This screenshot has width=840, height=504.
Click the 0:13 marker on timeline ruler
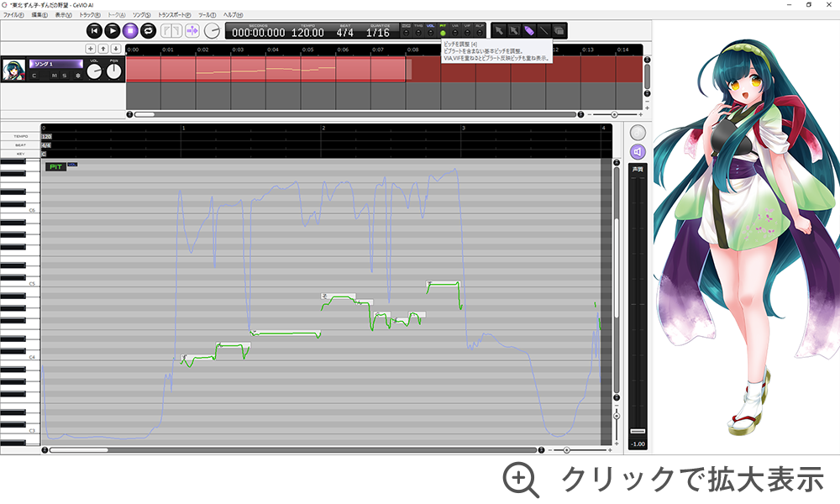588,50
